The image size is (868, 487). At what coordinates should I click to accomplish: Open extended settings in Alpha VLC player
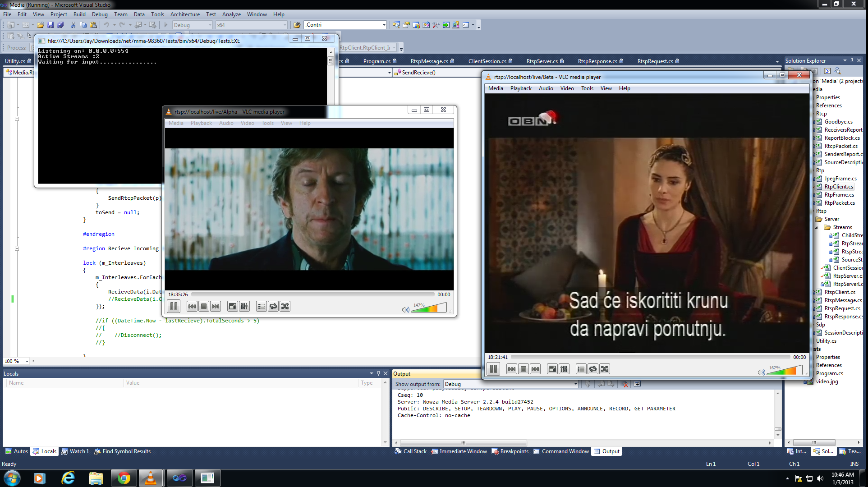tap(244, 307)
